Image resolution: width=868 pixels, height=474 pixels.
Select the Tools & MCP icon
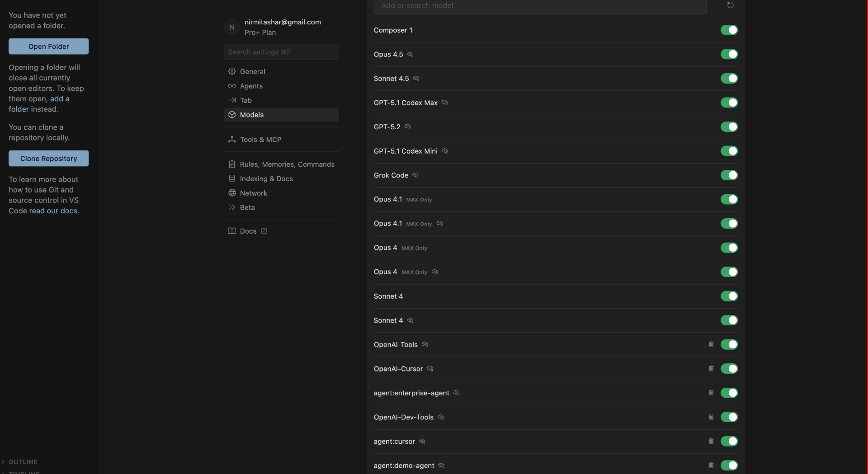[x=232, y=140]
